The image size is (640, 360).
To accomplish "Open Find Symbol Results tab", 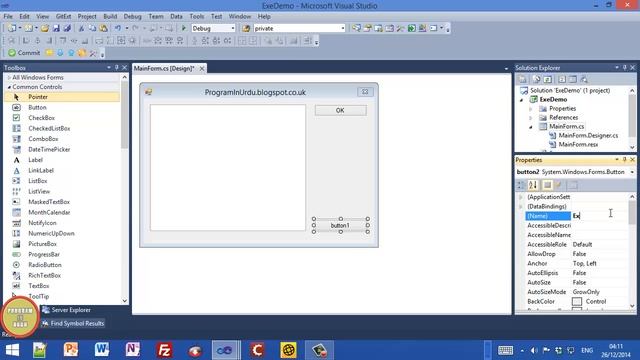I will pos(73,323).
